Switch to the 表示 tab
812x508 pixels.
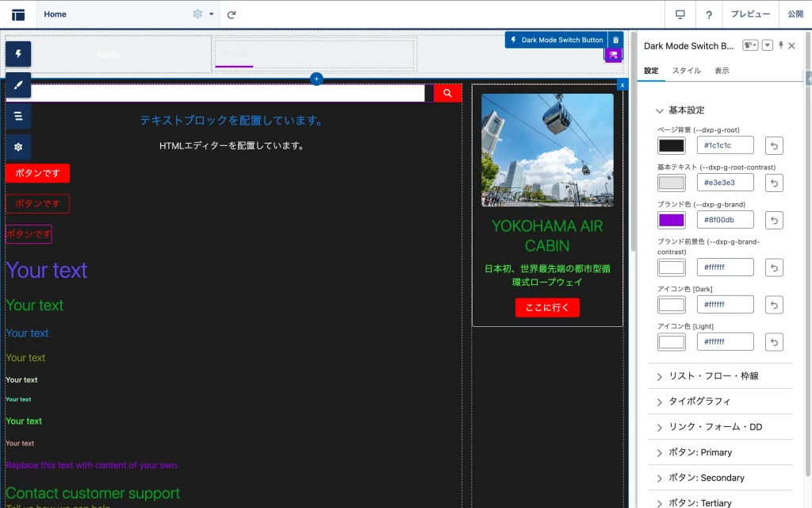click(x=722, y=71)
